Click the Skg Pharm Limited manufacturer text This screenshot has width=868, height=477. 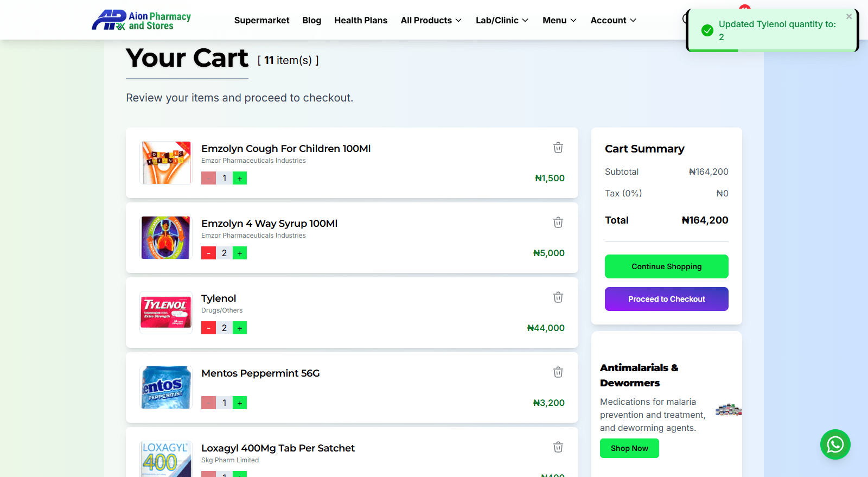pos(230,460)
